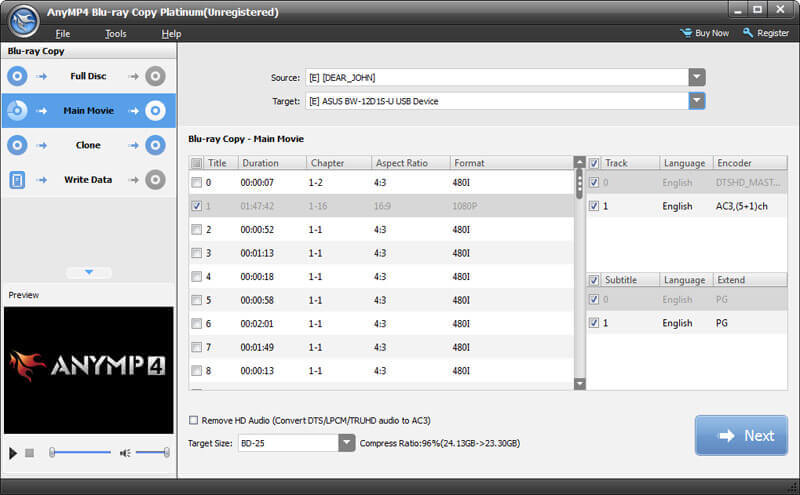The image size is (800, 495).
Task: Enable Remove HD Audio checkbox
Action: pos(194,421)
